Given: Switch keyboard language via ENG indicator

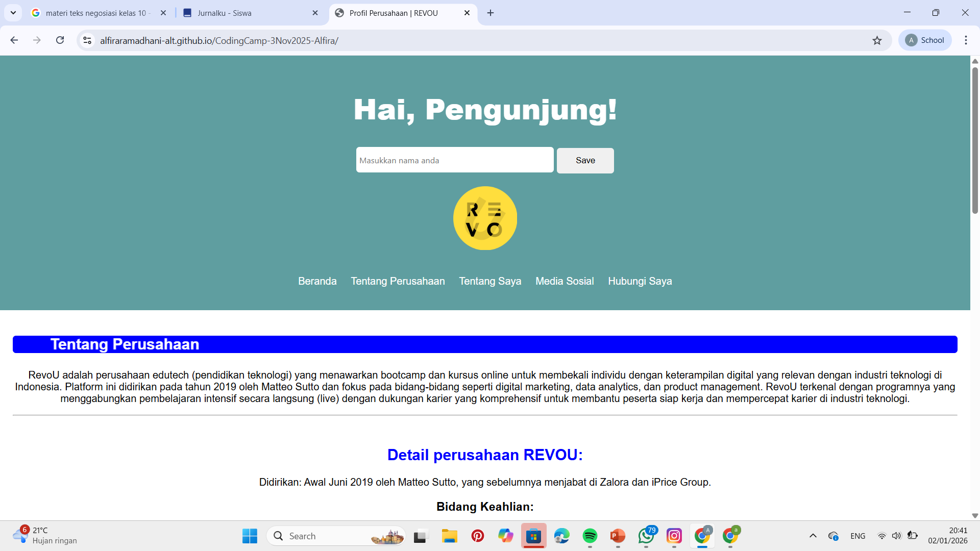Looking at the screenshot, I should click(858, 536).
